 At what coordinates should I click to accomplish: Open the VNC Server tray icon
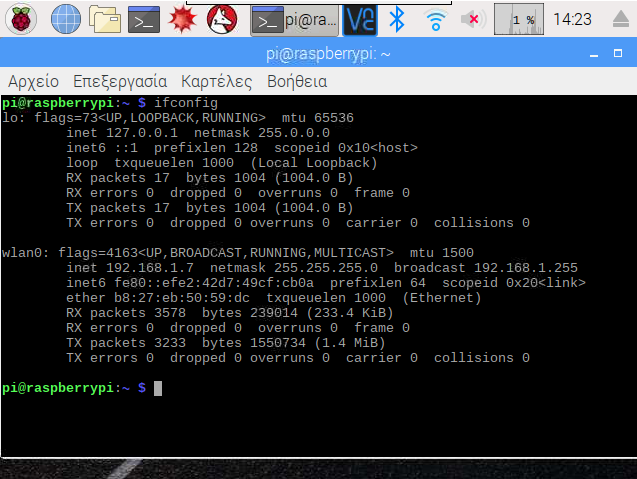360,20
